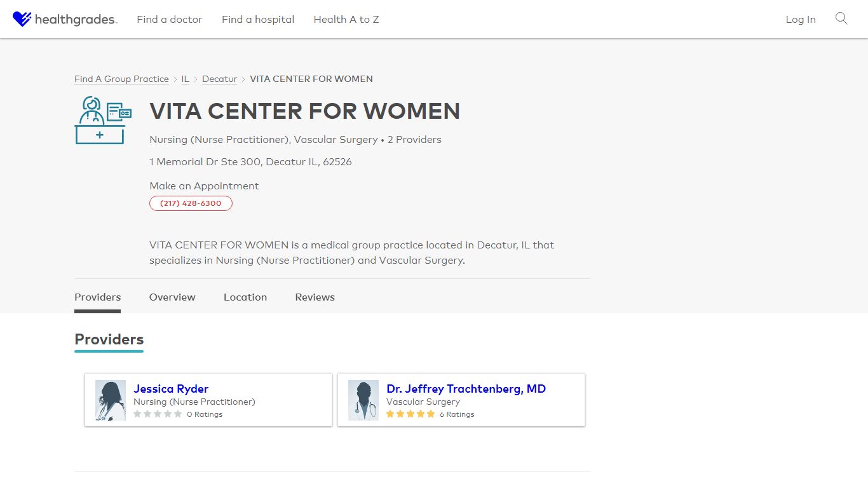Screen dimensions: 868x488
Task: Click the Make an Appointment label
Action: [204, 186]
